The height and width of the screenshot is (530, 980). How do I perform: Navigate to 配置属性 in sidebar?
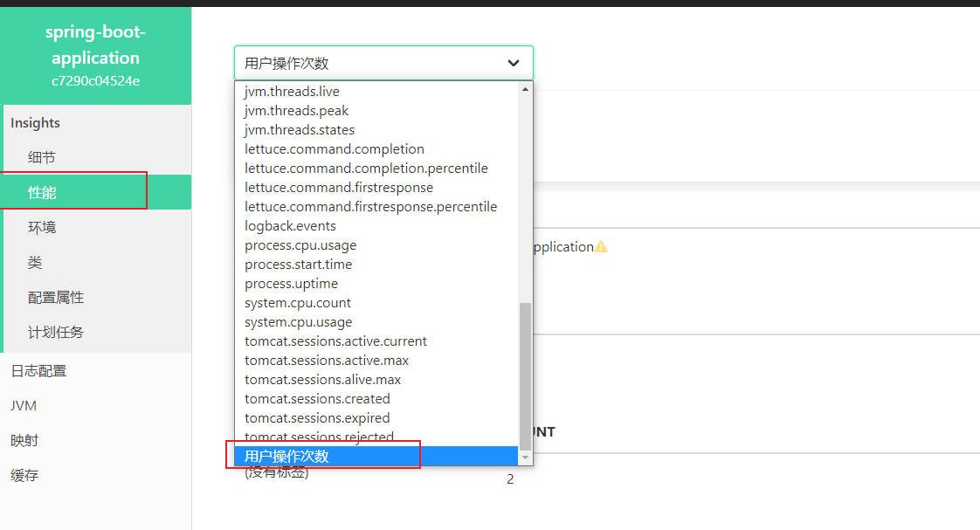(x=56, y=298)
